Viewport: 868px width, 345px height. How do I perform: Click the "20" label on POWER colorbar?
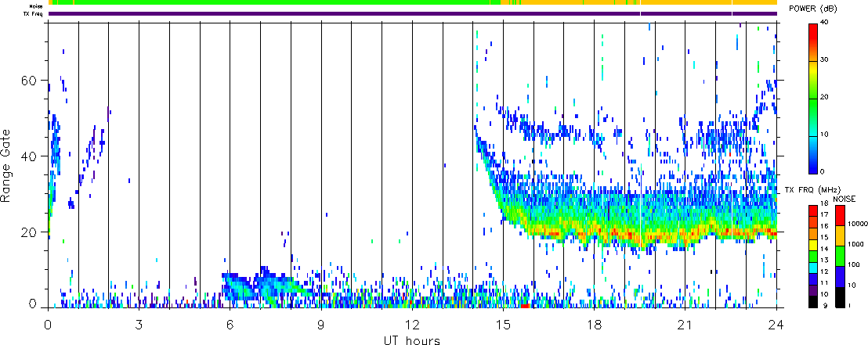pyautogui.click(x=824, y=97)
